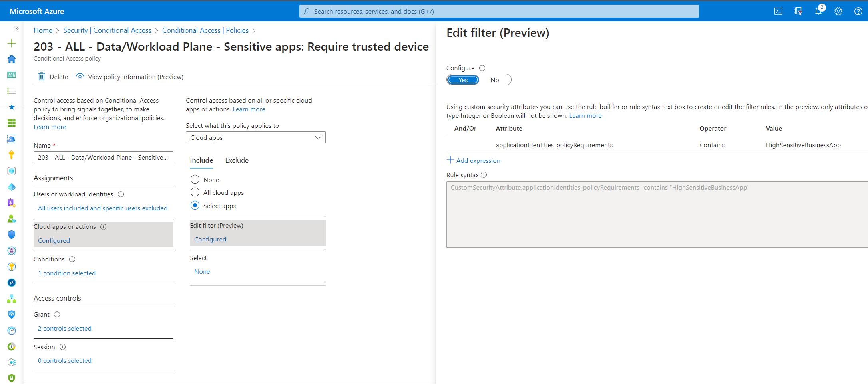
Task: Choose the Select apps radio button
Action: 195,205
